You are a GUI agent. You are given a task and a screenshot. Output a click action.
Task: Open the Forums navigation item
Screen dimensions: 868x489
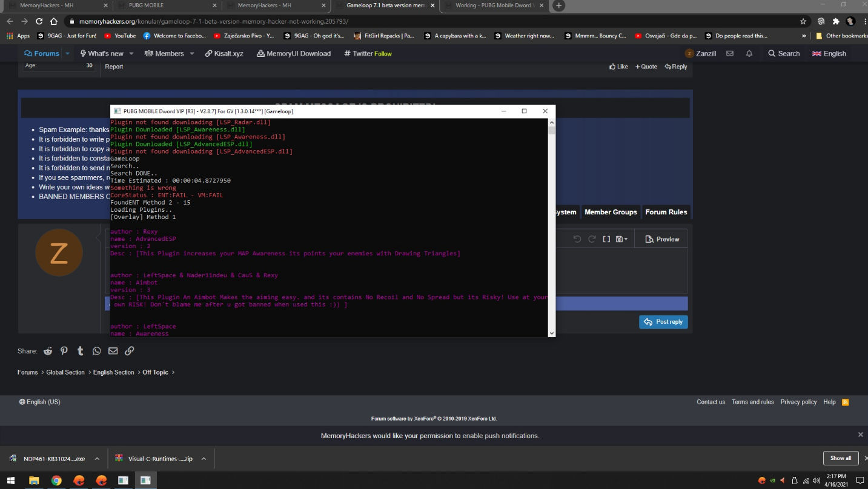click(x=42, y=53)
